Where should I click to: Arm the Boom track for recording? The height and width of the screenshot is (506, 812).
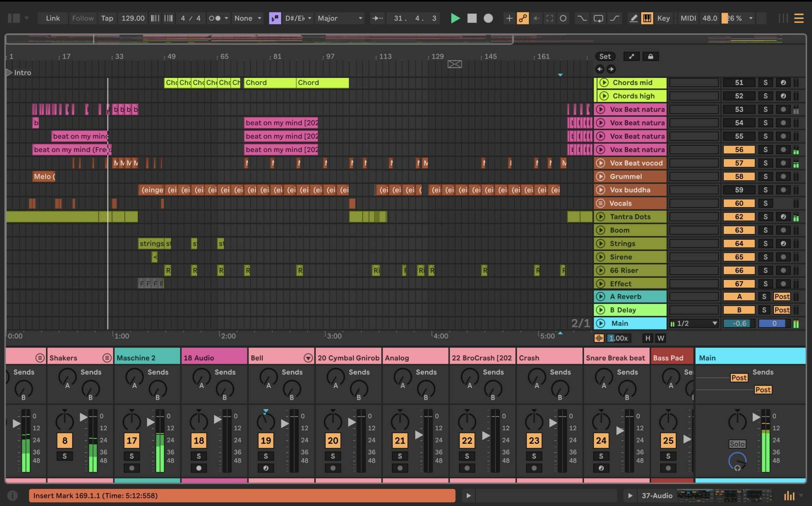pos(783,230)
